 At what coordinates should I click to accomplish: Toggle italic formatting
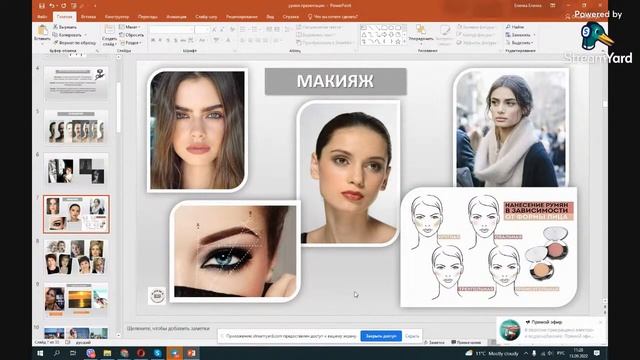pyautogui.click(x=160, y=40)
